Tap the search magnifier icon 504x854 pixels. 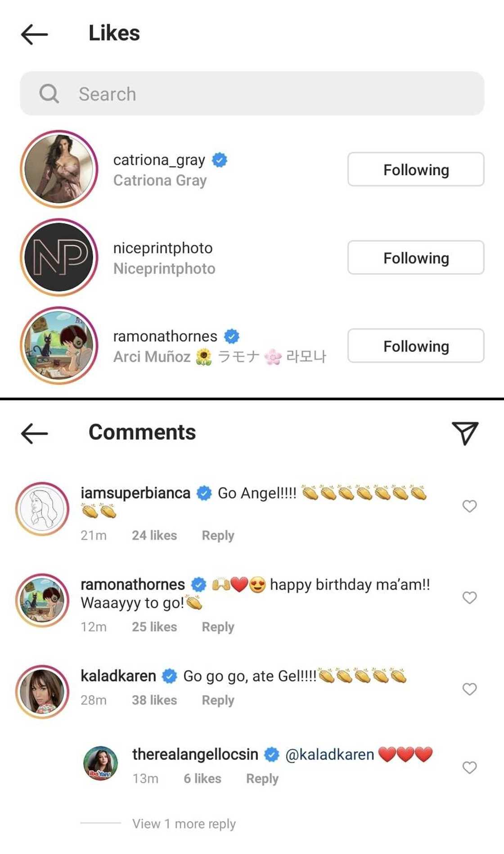tap(49, 94)
